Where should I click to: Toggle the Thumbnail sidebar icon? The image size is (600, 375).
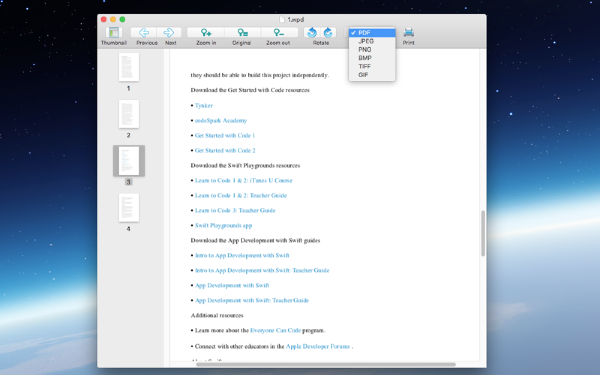coord(114,33)
